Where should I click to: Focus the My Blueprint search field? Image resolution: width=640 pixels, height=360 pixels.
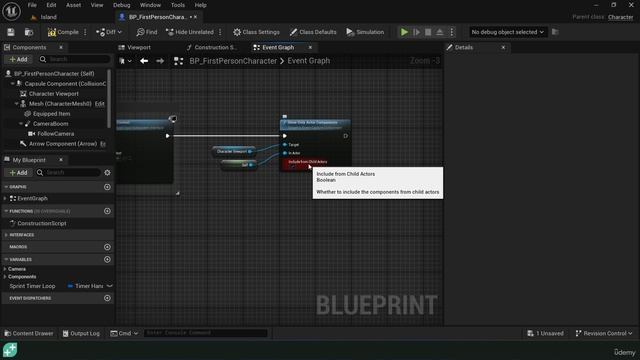68,173
